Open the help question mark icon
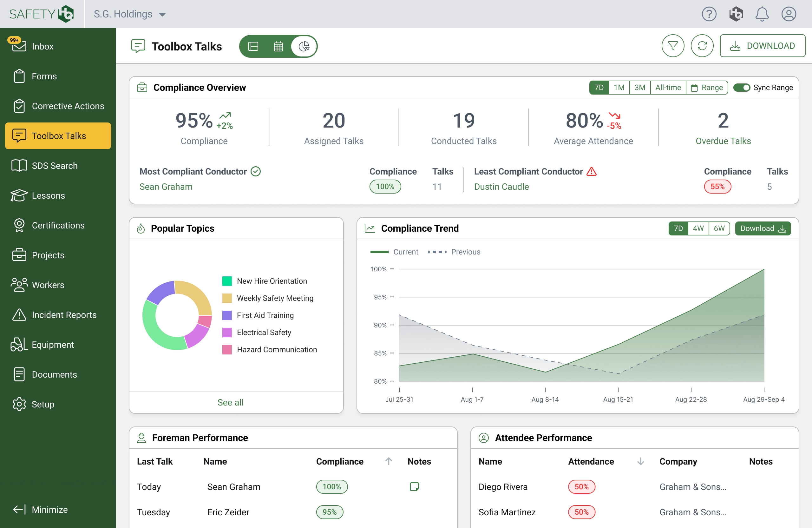This screenshot has width=812, height=528. pyautogui.click(x=709, y=14)
